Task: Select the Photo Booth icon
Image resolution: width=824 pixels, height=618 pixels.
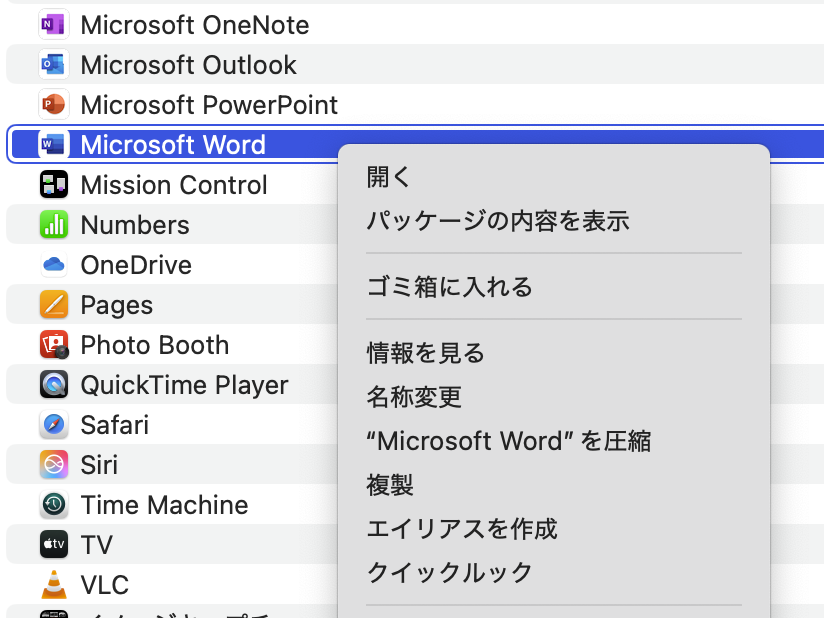Action: [x=53, y=345]
